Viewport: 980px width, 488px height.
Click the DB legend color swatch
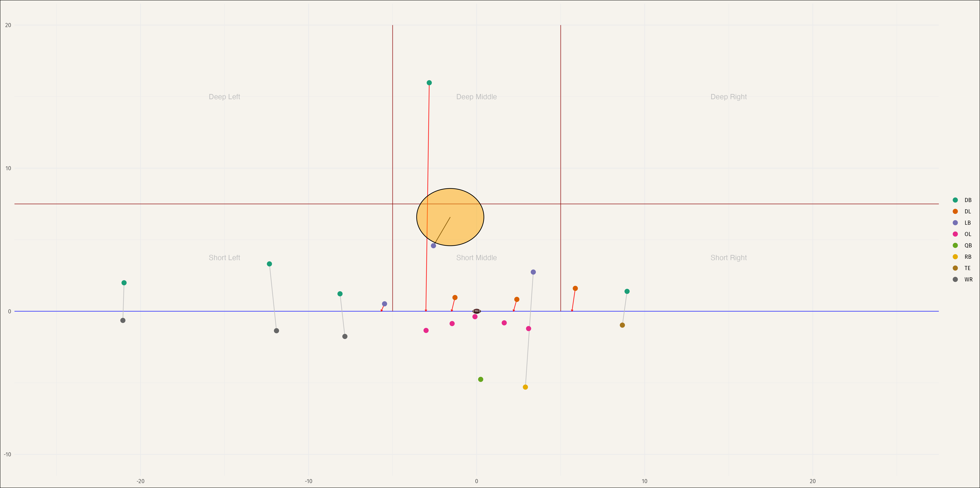(955, 200)
